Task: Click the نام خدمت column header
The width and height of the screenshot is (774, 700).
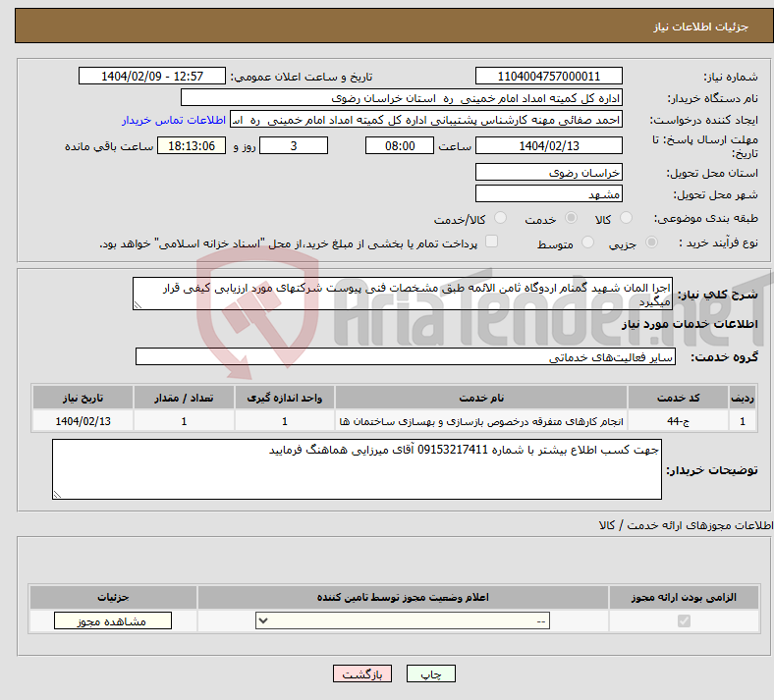Action: tap(481, 398)
